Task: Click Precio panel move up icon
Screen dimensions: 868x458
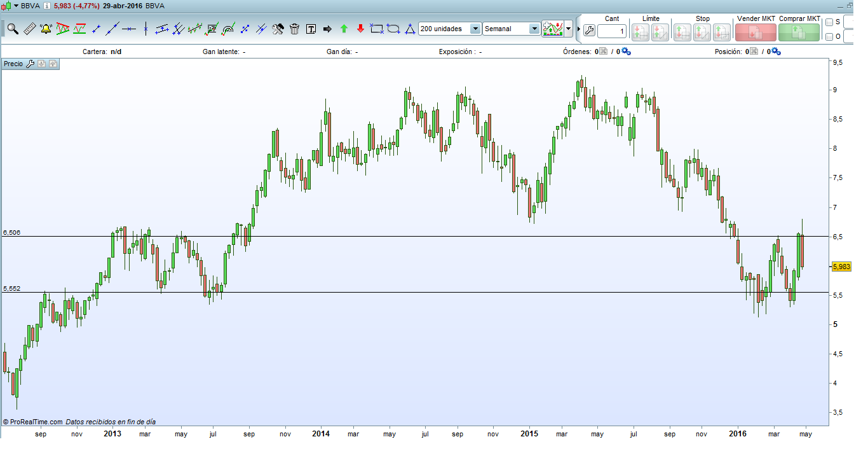Action: tap(53, 64)
